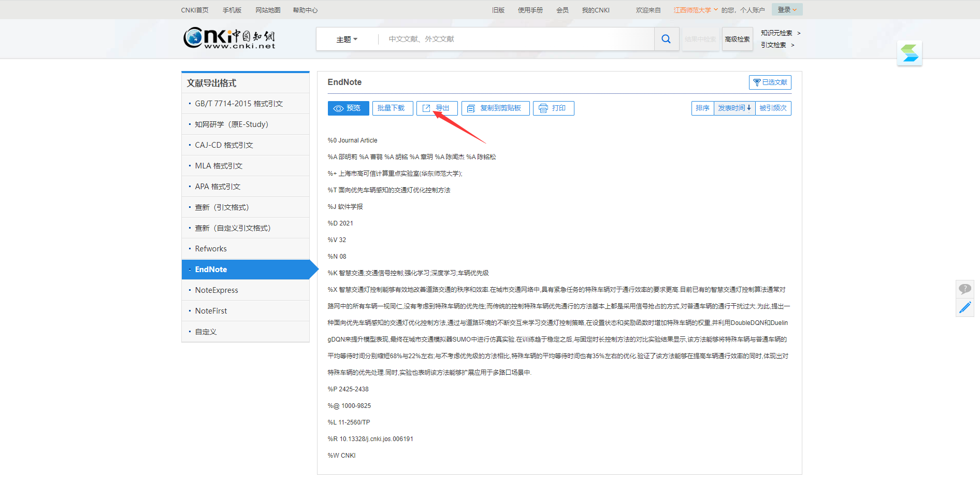Click the %D 2021 year line
The image size is (980, 481).
point(340,223)
